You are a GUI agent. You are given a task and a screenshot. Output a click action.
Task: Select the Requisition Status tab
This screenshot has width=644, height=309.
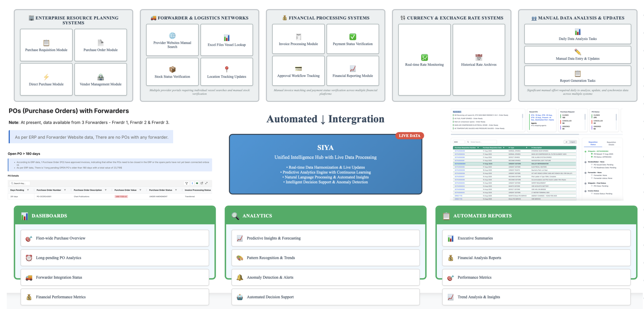click(x=593, y=143)
